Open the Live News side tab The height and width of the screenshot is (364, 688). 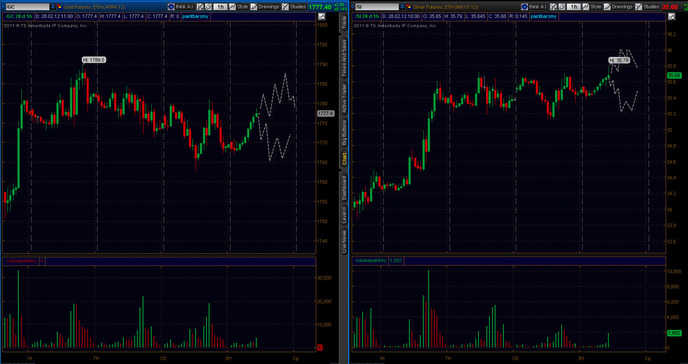click(x=344, y=242)
